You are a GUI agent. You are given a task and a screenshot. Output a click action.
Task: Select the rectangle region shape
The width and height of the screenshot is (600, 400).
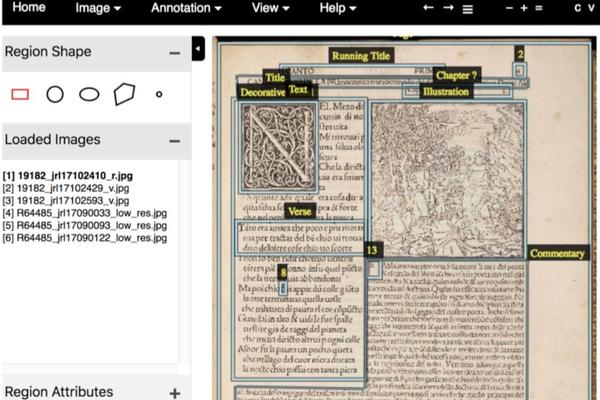(x=20, y=94)
